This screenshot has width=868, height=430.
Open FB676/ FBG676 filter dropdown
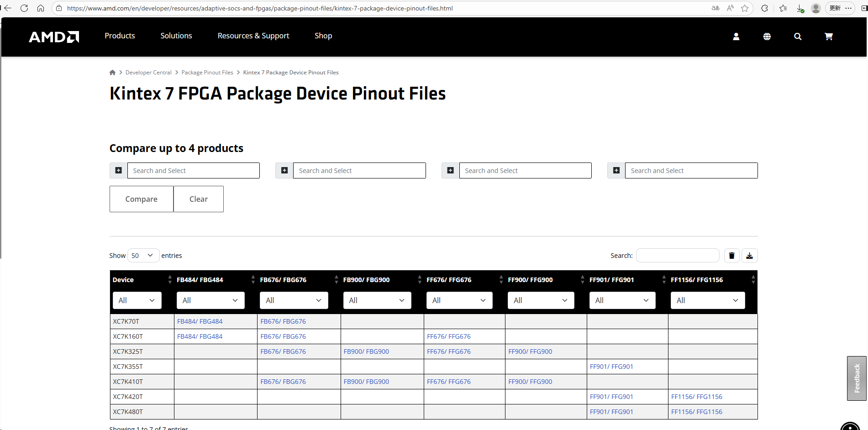[x=294, y=300]
